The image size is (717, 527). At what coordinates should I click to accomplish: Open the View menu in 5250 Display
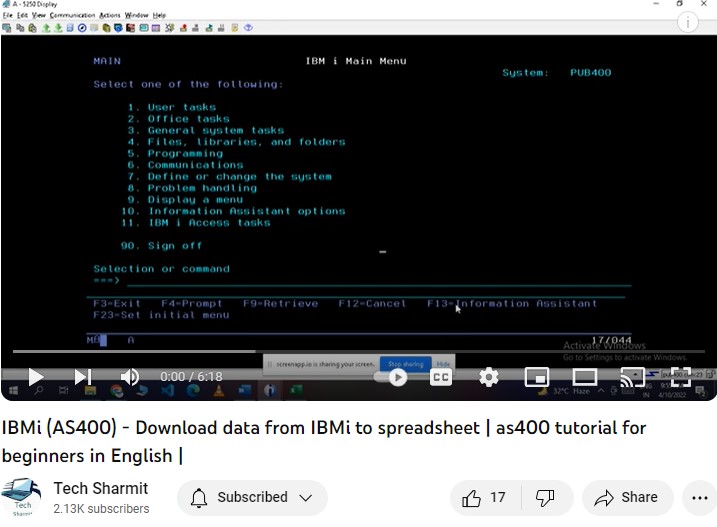39,15
